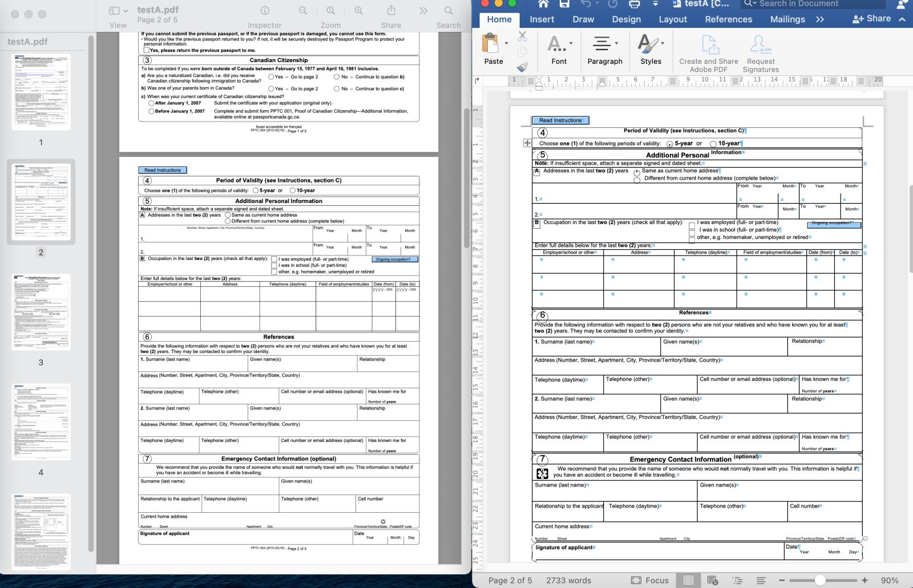Click zoom out minus in Word status bar
Screen dimensions: 913x588
[x=782, y=580]
